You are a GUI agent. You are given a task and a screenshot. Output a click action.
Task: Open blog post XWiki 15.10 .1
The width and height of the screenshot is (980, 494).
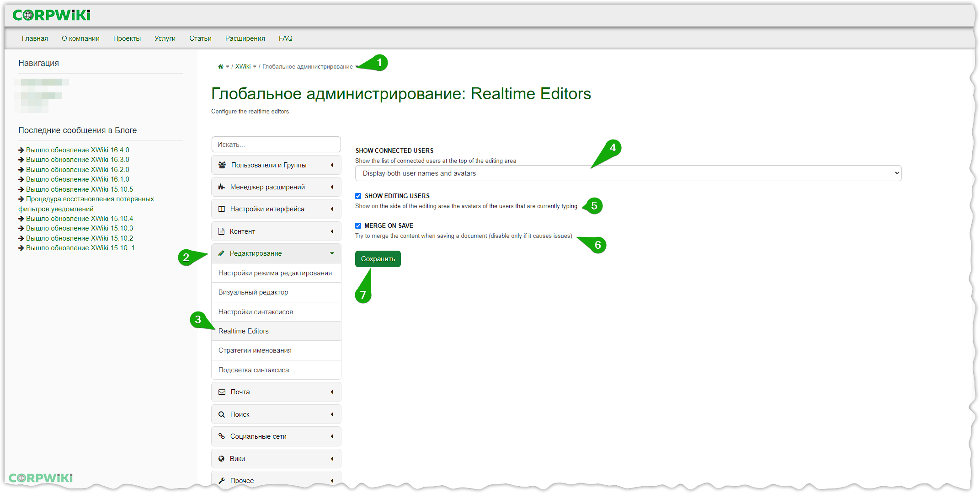click(80, 248)
